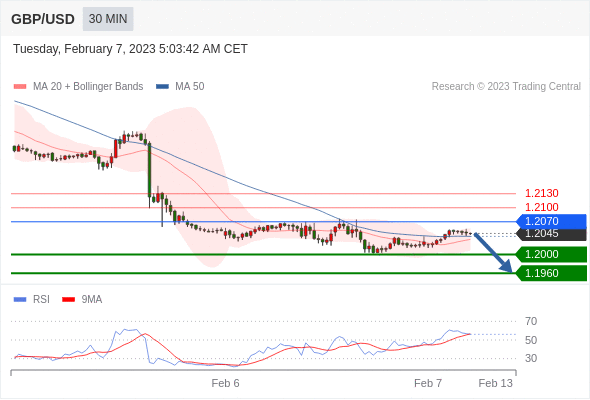The image size is (590, 400).
Task: Click the 1.2100 resistance level label
Action: point(542,207)
